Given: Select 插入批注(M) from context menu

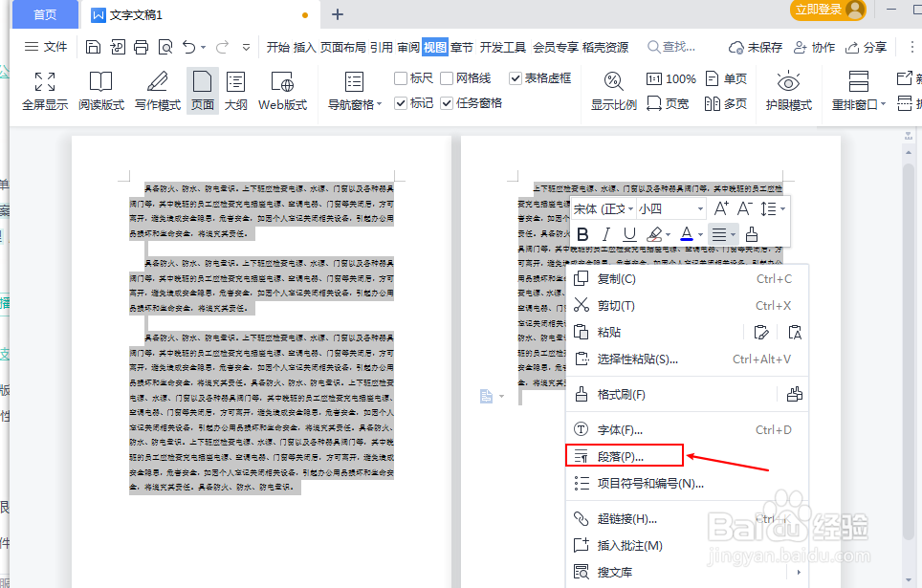Looking at the screenshot, I should tap(688, 545).
